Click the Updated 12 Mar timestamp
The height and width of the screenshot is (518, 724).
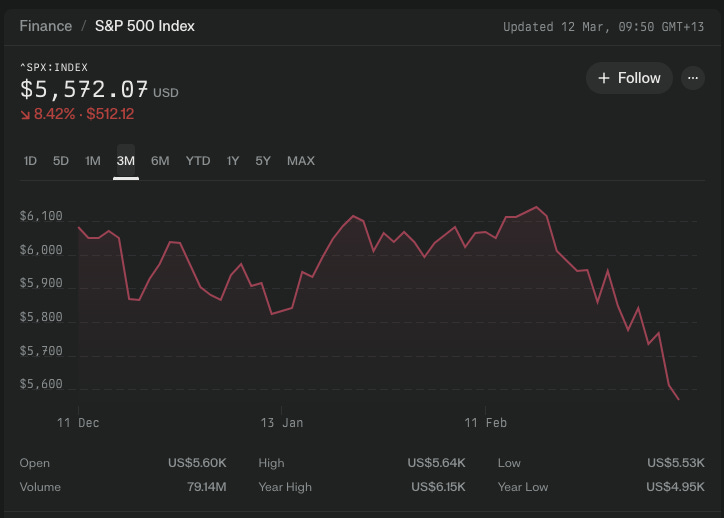603,27
